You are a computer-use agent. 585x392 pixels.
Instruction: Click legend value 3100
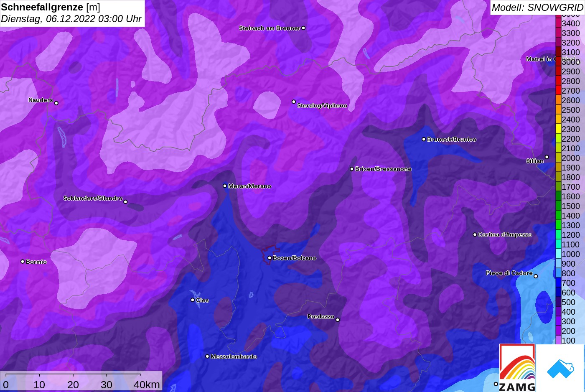pyautogui.click(x=571, y=52)
